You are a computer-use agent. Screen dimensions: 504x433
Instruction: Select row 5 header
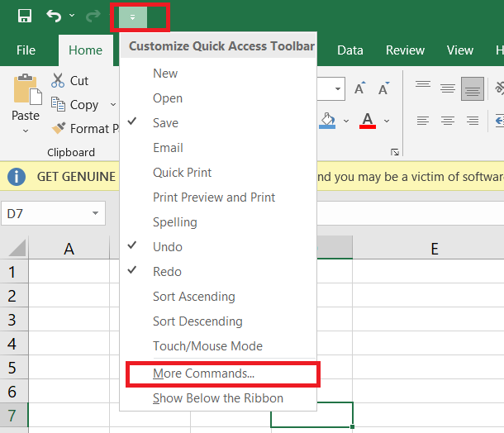pos(14,368)
